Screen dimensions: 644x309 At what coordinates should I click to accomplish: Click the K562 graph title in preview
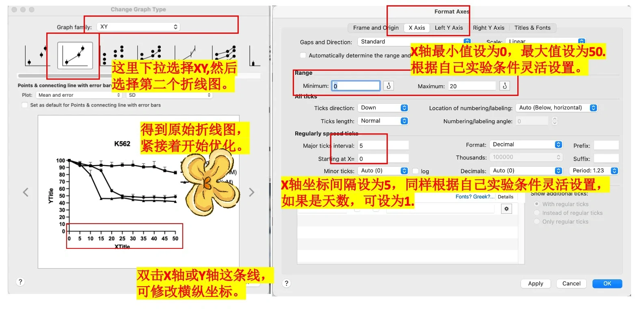122,144
